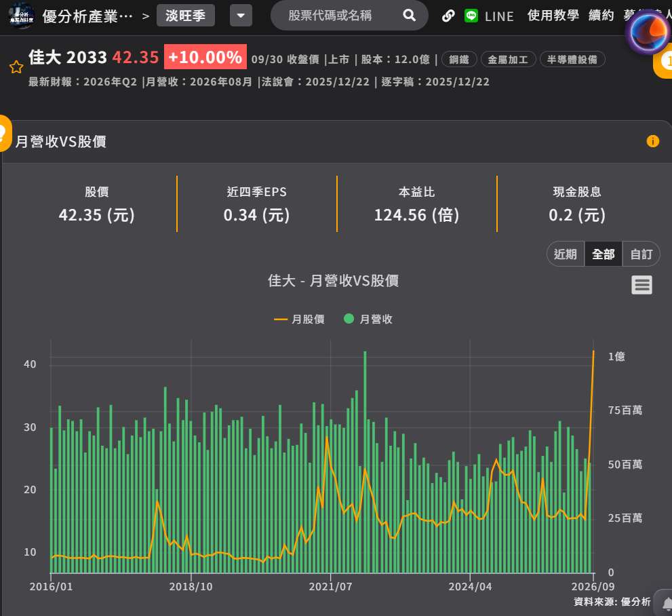672x616 pixels.
Task: Click 資料來源: 優分析 credit text
Action: pyautogui.click(x=612, y=602)
